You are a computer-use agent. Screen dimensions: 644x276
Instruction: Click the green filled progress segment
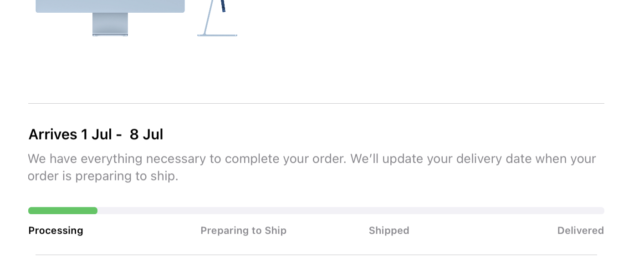pyautogui.click(x=63, y=211)
